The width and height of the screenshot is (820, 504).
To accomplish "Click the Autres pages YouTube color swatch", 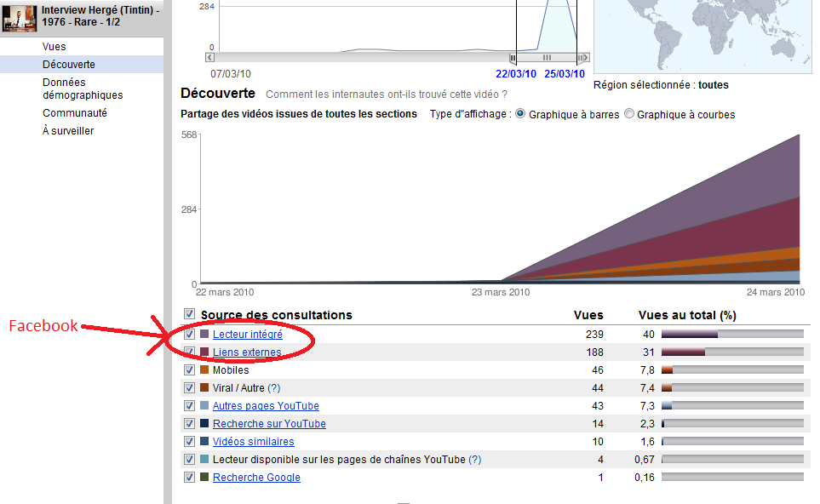I will point(204,405).
